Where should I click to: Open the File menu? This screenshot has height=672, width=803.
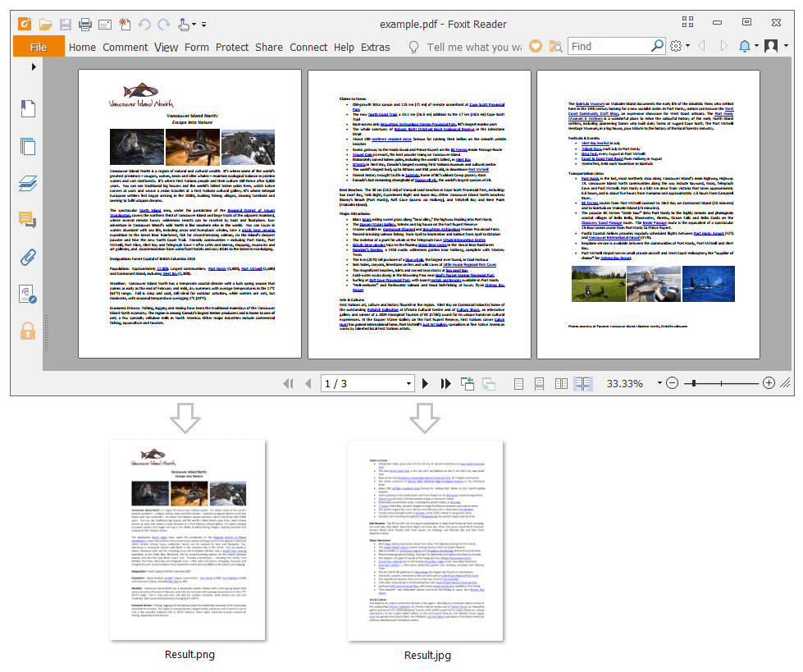[x=38, y=47]
